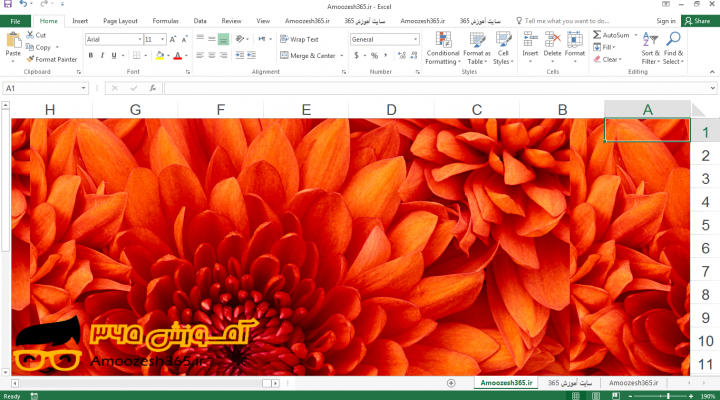Apply Percent Style format
The width and height of the screenshot is (720, 400).
[x=374, y=56]
